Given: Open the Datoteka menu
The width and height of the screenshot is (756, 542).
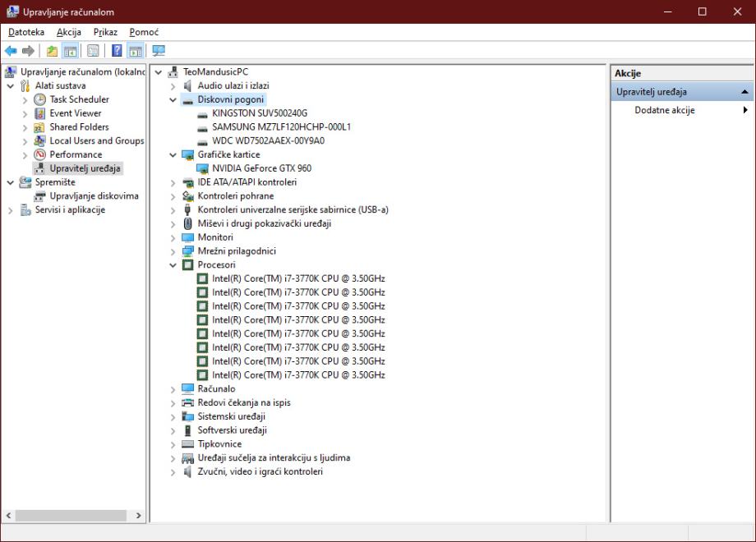Looking at the screenshot, I should point(26,32).
